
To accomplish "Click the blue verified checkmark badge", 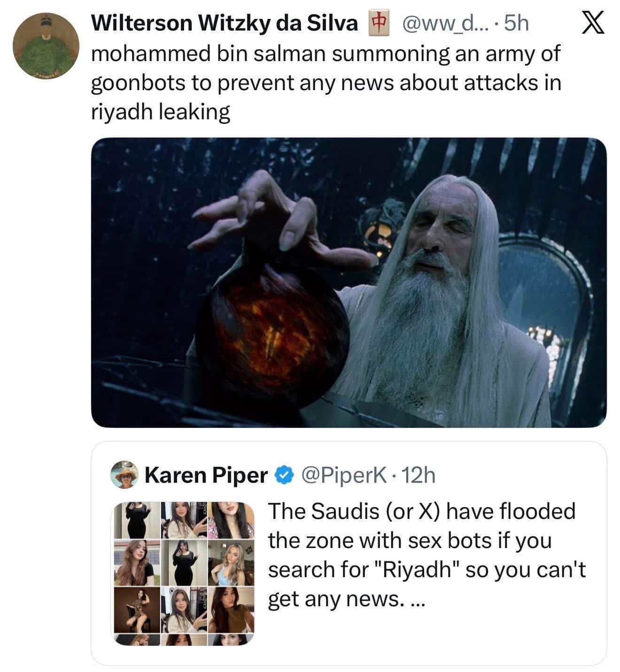I will (x=283, y=475).
